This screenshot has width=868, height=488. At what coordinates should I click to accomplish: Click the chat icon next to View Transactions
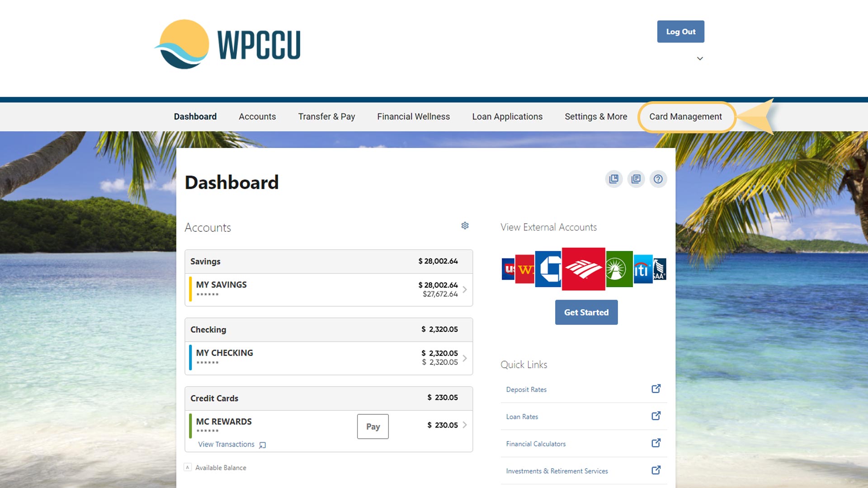[x=262, y=445]
